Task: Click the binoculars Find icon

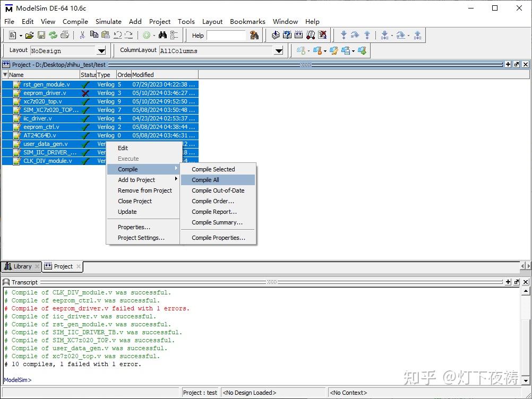Action: 162,35
